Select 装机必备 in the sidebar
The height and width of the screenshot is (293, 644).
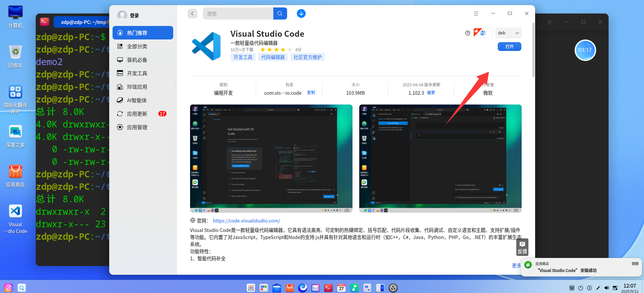[x=143, y=60]
